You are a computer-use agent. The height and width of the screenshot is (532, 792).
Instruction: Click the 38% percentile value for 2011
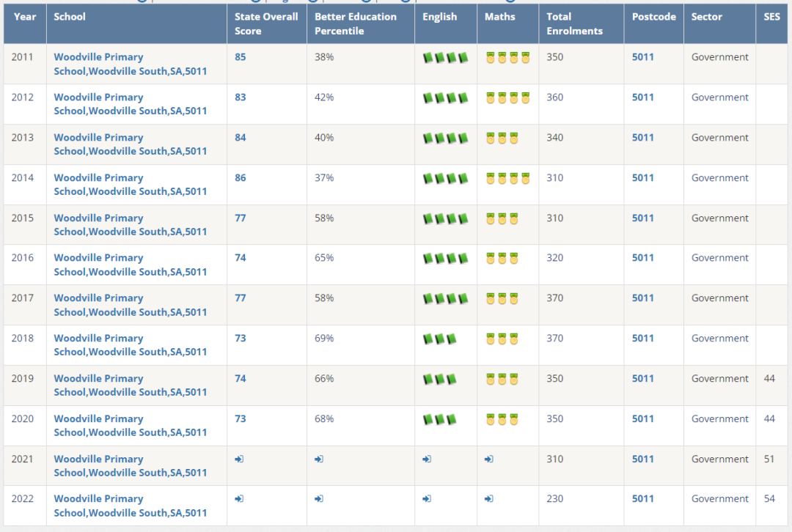click(x=324, y=57)
